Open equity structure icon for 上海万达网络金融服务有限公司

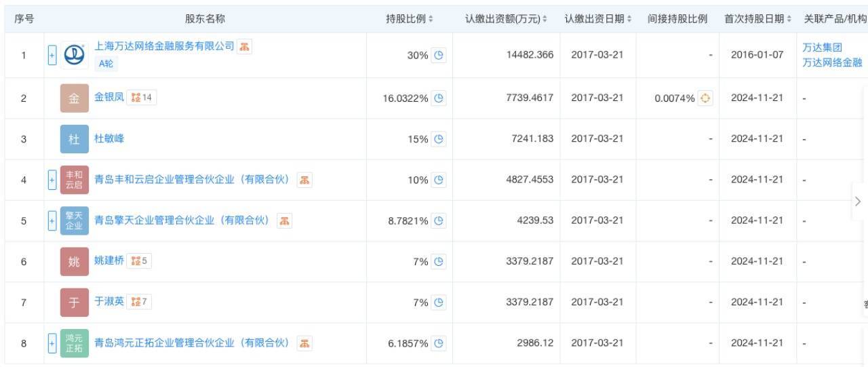coord(244,47)
